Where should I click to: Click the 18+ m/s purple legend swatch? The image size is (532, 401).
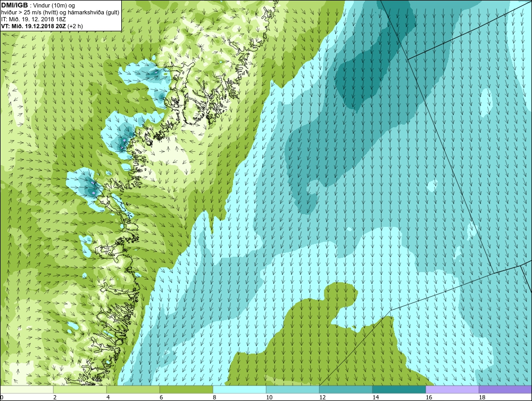(x=505, y=389)
